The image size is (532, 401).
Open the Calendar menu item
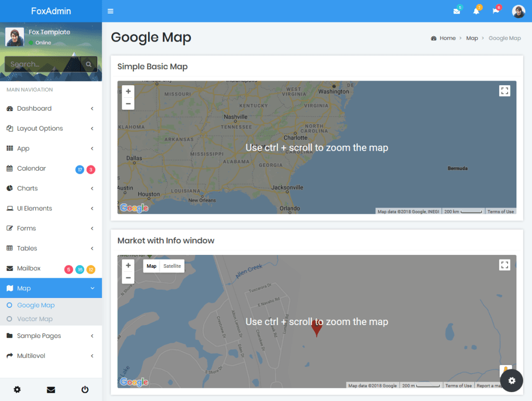31,169
